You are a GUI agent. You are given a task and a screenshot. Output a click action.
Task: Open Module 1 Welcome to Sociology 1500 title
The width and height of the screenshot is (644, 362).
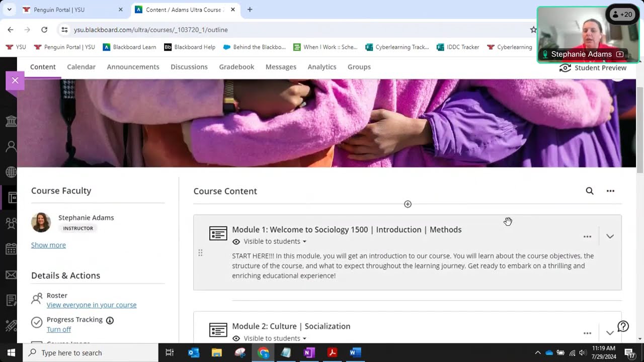pyautogui.click(x=347, y=230)
